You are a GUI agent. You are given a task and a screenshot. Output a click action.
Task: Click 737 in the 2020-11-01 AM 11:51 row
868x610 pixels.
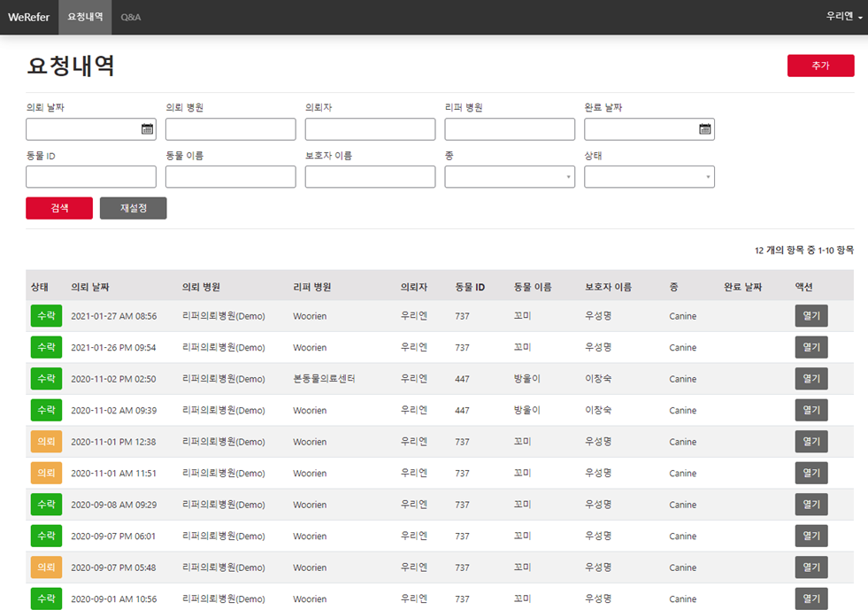click(x=462, y=473)
